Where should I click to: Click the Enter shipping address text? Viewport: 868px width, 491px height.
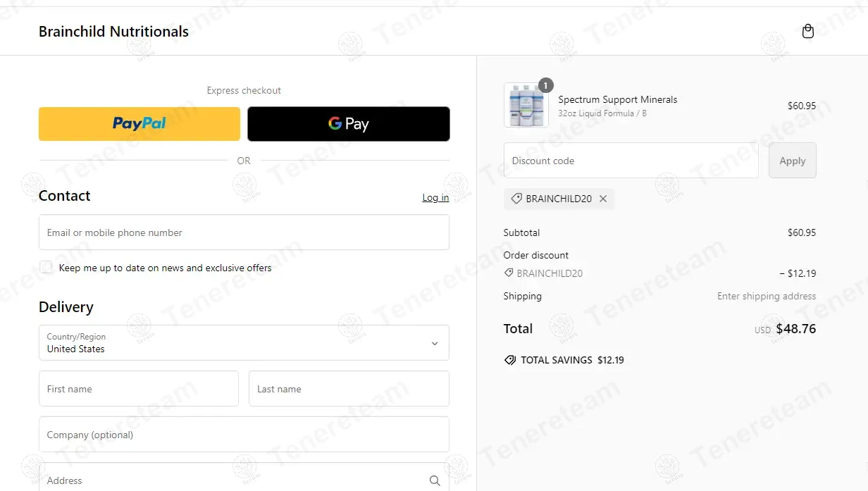767,296
